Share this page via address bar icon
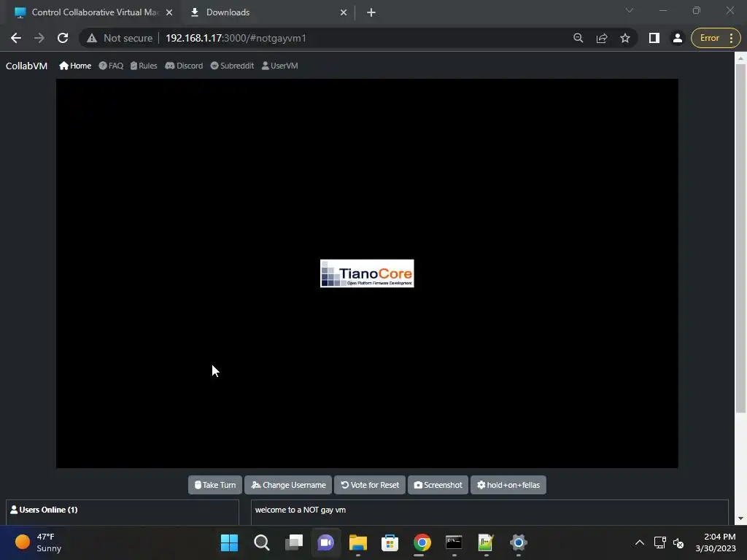The width and height of the screenshot is (747, 560). pos(602,38)
